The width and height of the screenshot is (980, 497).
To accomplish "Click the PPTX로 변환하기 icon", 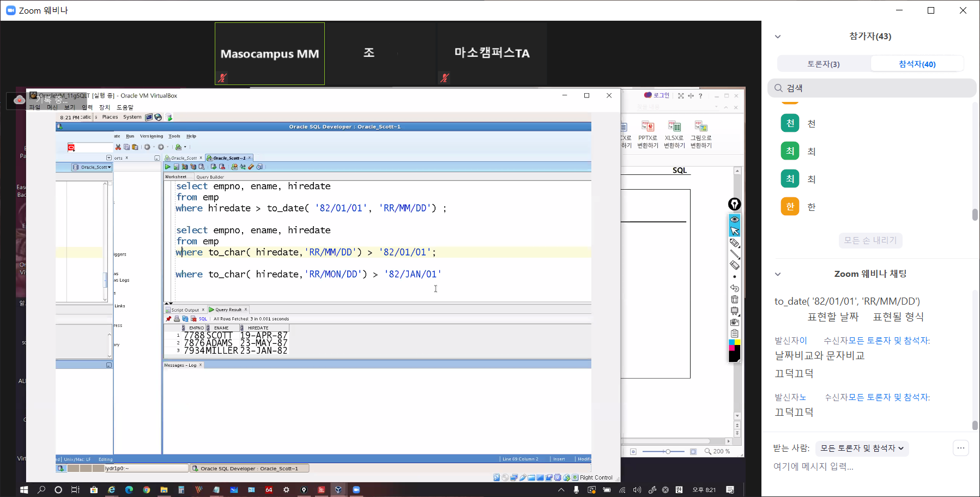I will tap(648, 134).
